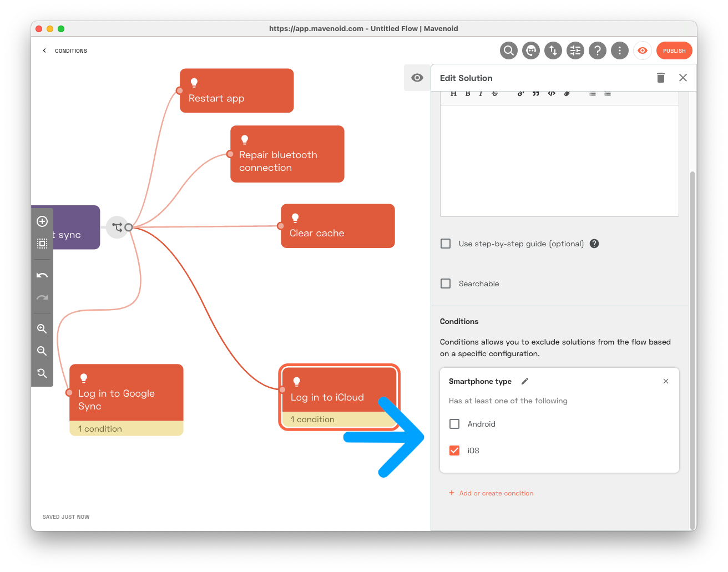Click the Conditions section heading
This screenshot has height=572, width=728.
(459, 321)
